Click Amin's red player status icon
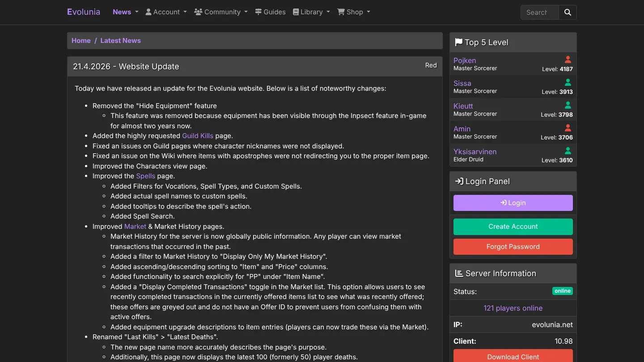The height and width of the screenshot is (362, 644). point(568,128)
